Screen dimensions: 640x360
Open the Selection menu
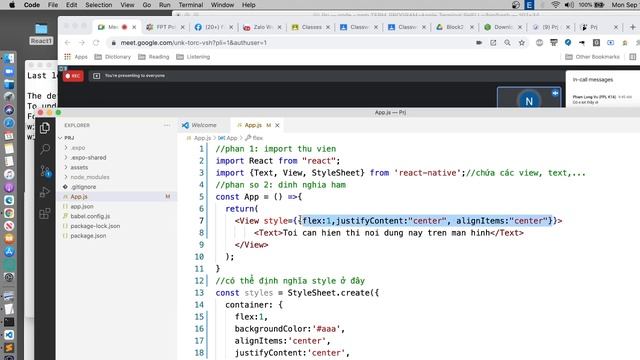pyautogui.click(x=98, y=5)
